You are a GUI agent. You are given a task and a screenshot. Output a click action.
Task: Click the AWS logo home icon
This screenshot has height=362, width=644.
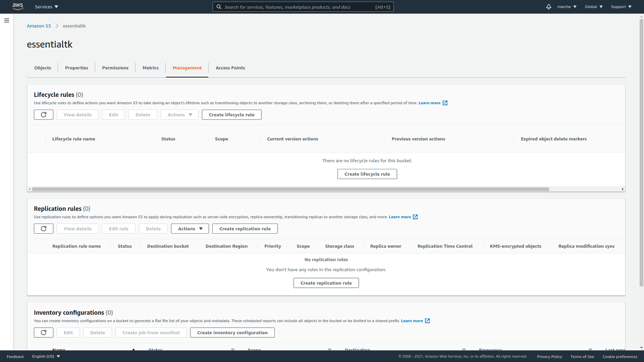tap(18, 6)
